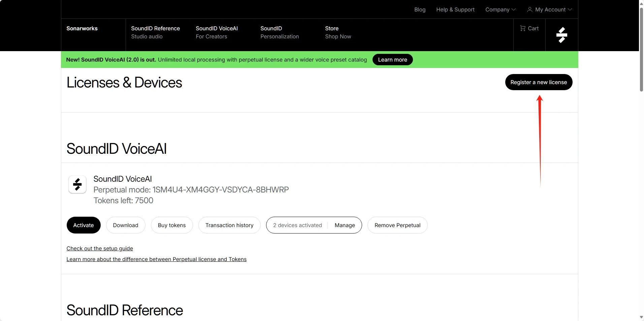
Task: Click Learn more in green banner
Action: (392, 60)
